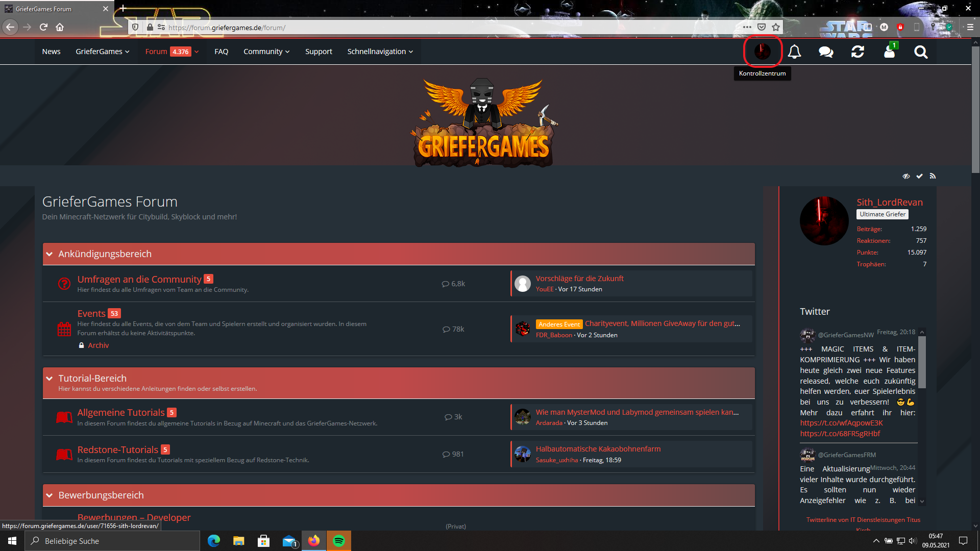This screenshot has width=980, height=551.
Task: Click the red shield lock extension icon
Action: pos(900,27)
